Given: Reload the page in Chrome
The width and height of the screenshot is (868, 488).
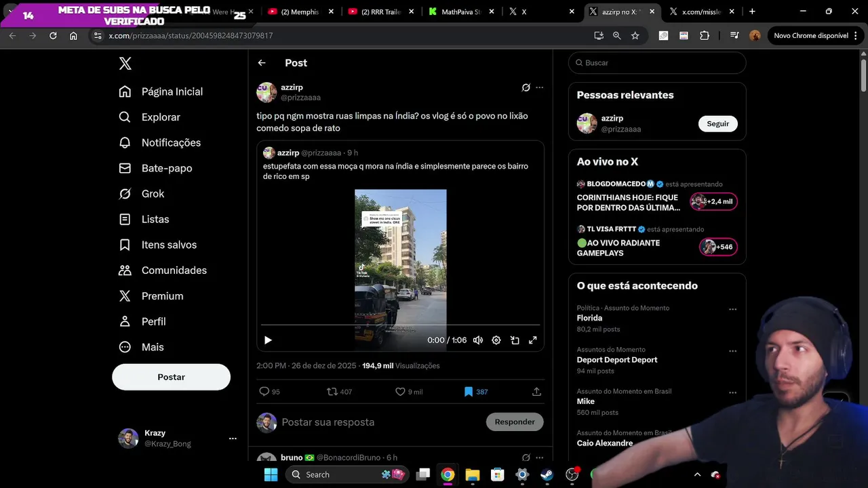Looking at the screenshot, I should tap(53, 35).
